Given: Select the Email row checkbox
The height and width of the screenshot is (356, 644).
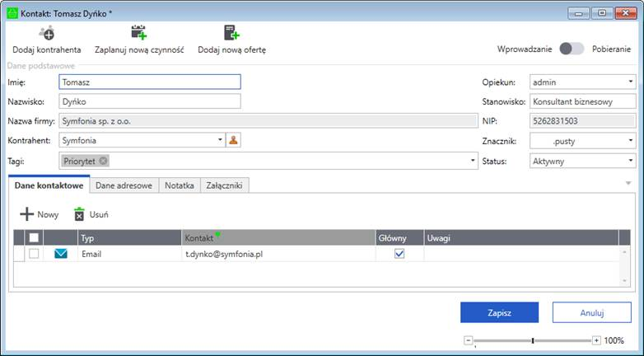Looking at the screenshot, I should (34, 254).
